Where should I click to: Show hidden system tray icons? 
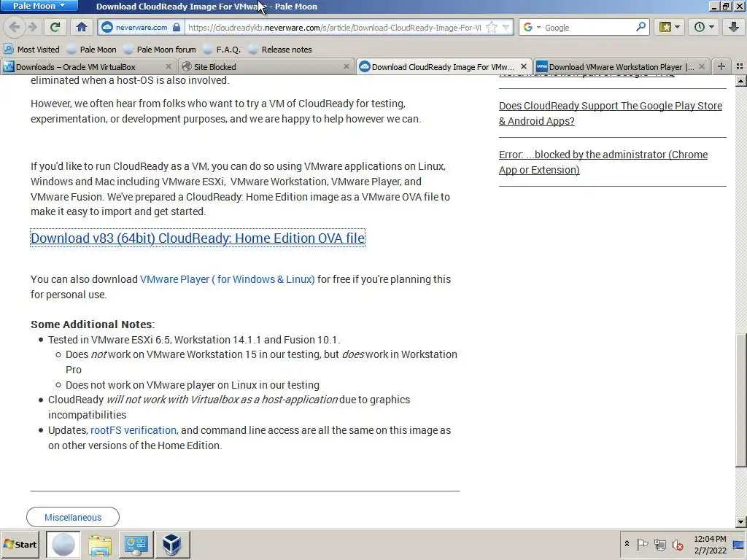point(627,544)
